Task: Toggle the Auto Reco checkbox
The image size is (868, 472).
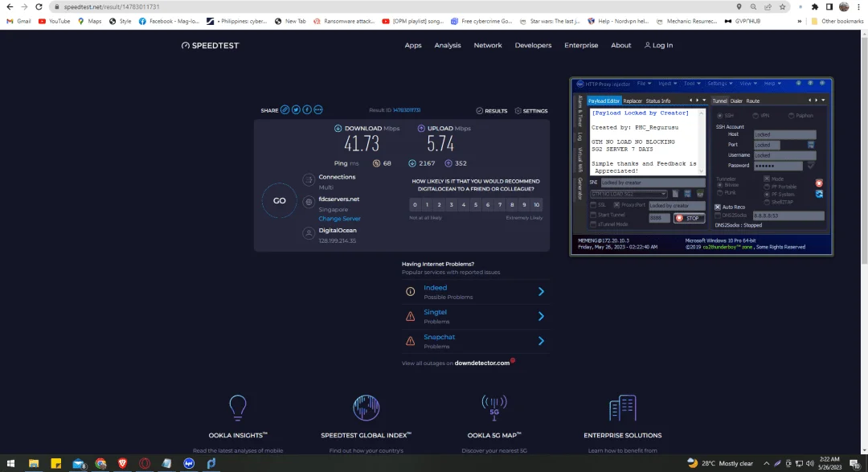Action: pyautogui.click(x=718, y=207)
